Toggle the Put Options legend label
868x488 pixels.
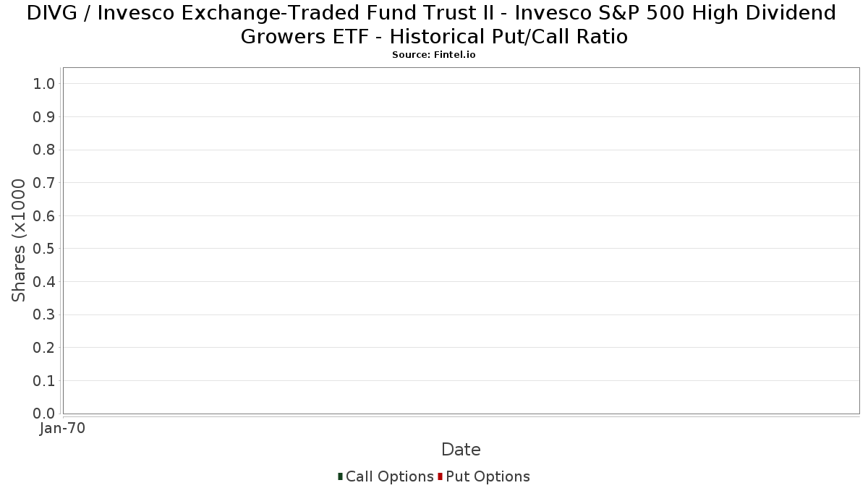[x=488, y=476]
